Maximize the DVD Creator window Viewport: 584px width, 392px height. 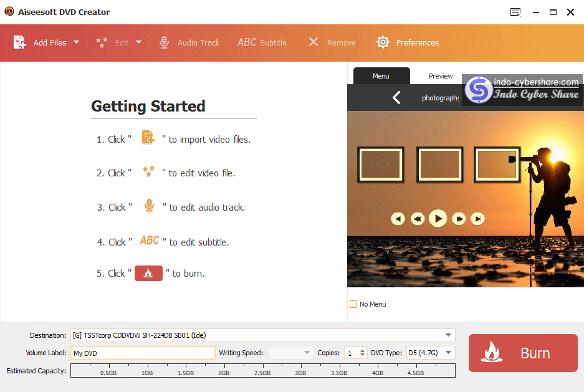pos(553,12)
